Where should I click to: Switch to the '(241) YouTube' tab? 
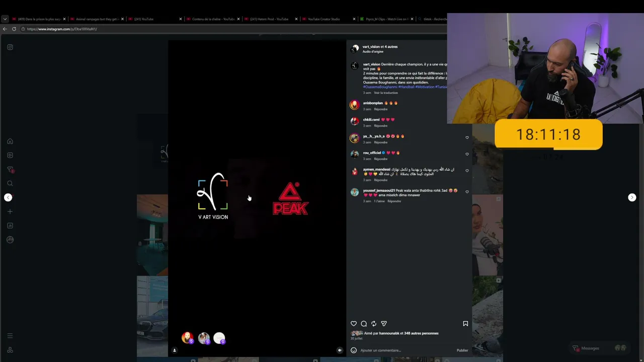click(155, 19)
